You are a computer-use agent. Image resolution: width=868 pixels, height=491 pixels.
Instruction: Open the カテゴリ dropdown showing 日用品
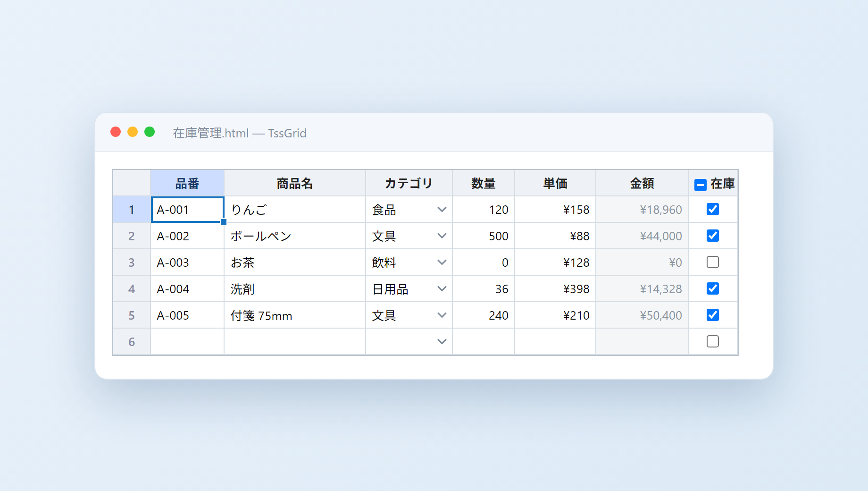tap(442, 289)
